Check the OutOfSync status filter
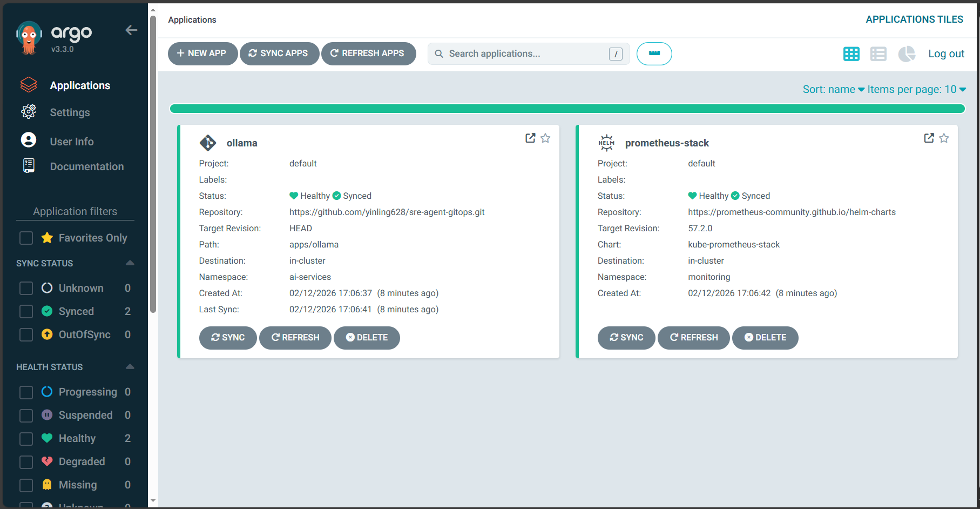The width and height of the screenshot is (980, 509). 26,334
